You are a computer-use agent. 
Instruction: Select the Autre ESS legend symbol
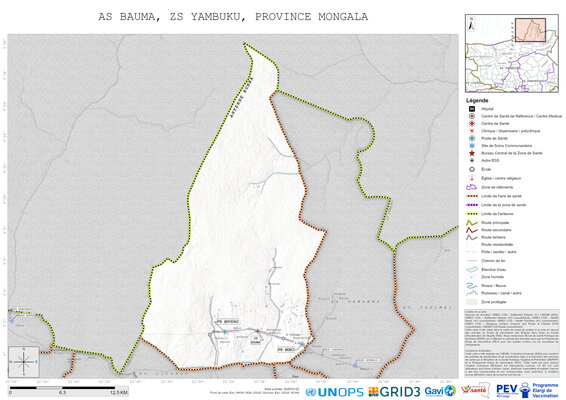(x=471, y=160)
